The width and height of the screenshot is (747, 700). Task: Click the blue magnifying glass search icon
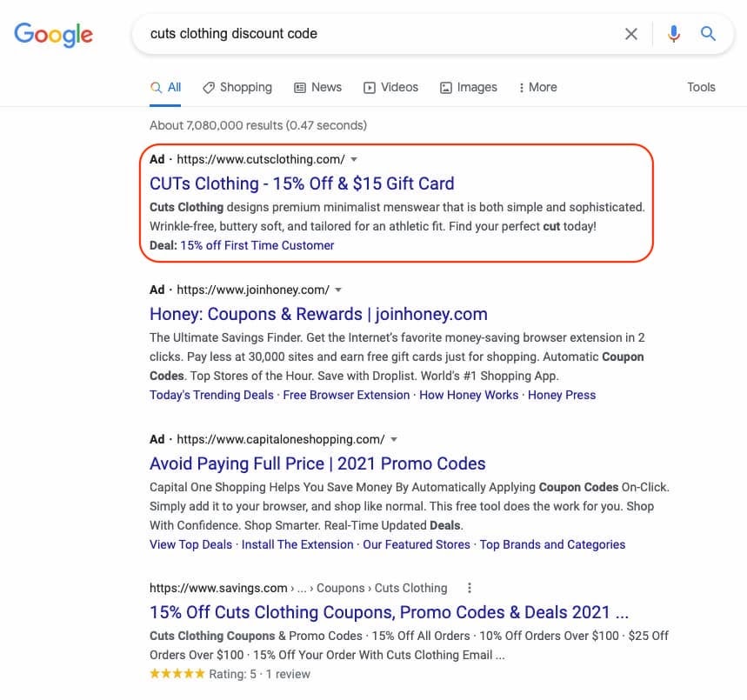[x=709, y=34]
